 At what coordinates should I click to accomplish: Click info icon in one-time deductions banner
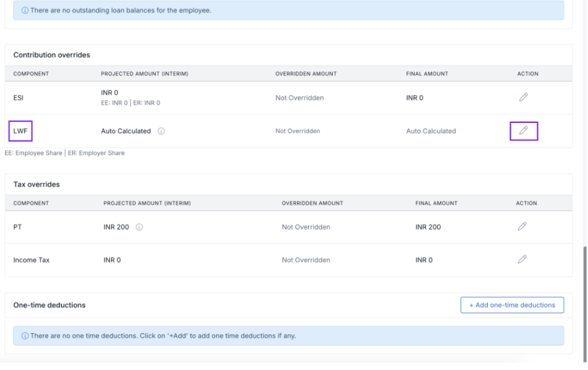25,336
